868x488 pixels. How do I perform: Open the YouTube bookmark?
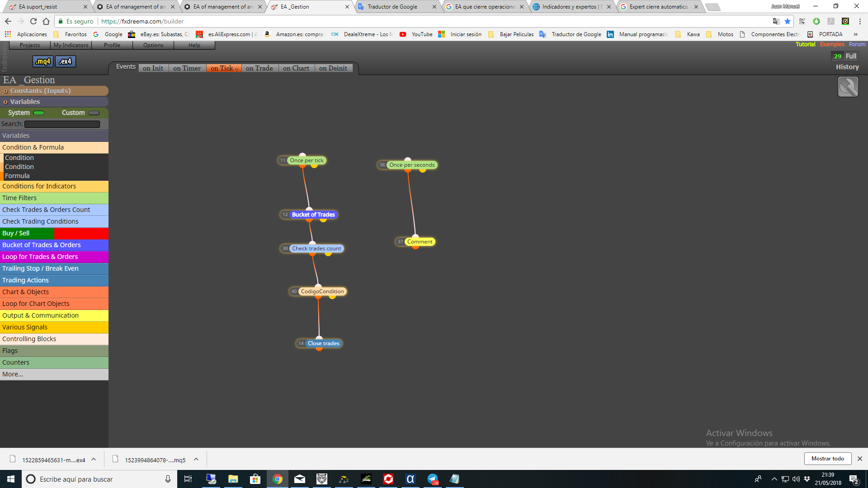pyautogui.click(x=416, y=34)
